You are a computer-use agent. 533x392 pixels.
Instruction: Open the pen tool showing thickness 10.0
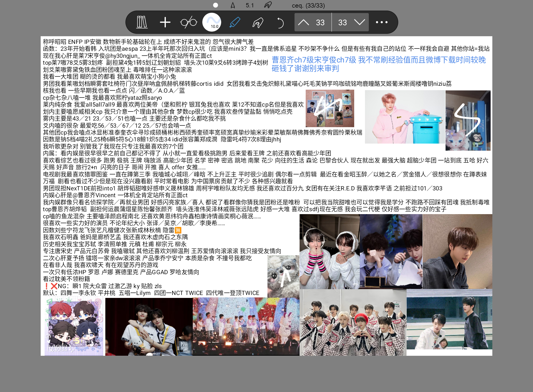[212, 22]
